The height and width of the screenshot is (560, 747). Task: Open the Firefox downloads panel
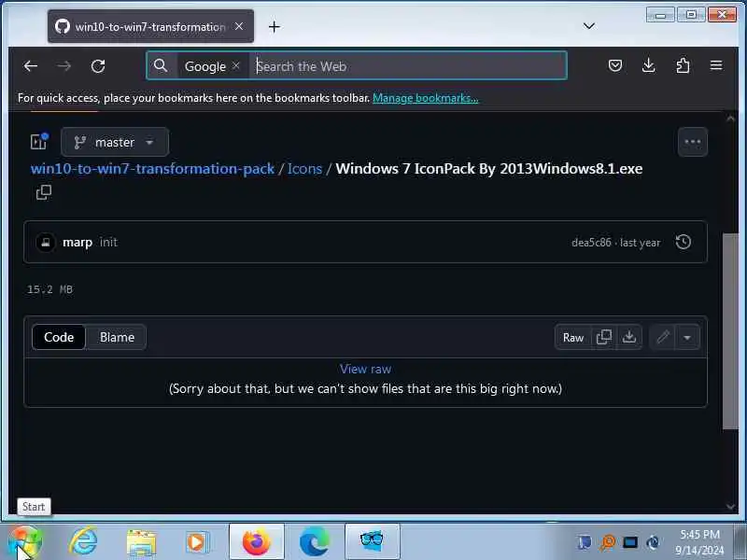coord(648,65)
